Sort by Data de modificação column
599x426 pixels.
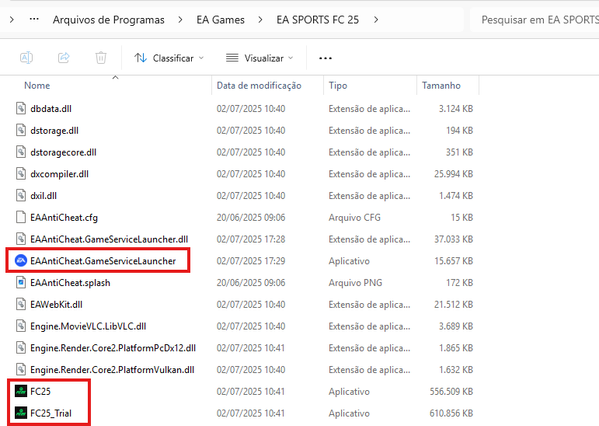click(259, 86)
